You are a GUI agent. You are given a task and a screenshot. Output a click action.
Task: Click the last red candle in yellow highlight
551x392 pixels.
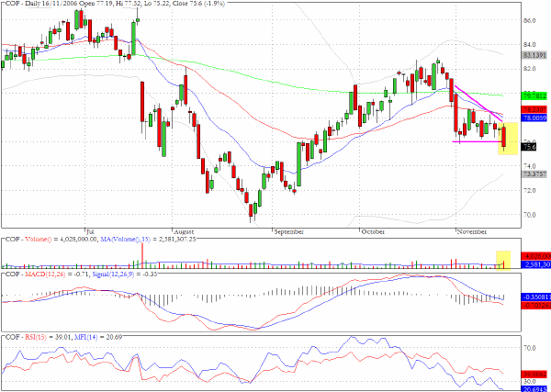[504, 138]
